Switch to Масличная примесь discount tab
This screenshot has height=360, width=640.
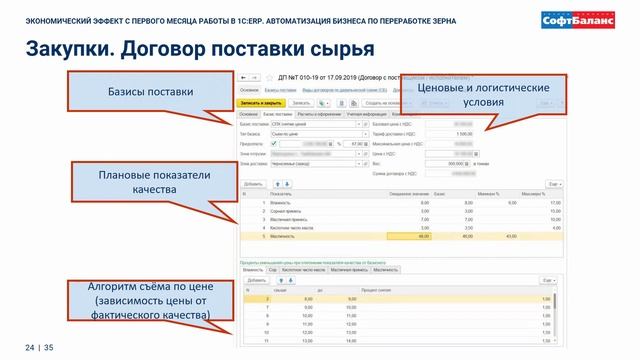[x=349, y=270]
